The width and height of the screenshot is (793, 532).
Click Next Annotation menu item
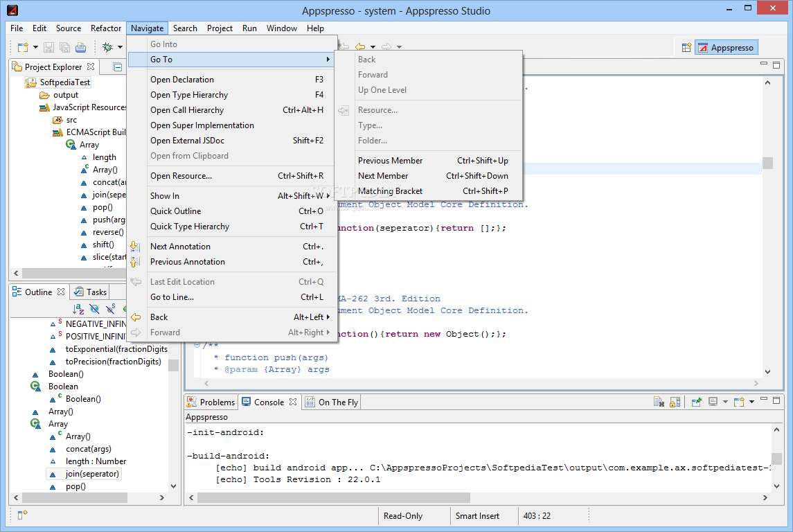click(232, 247)
